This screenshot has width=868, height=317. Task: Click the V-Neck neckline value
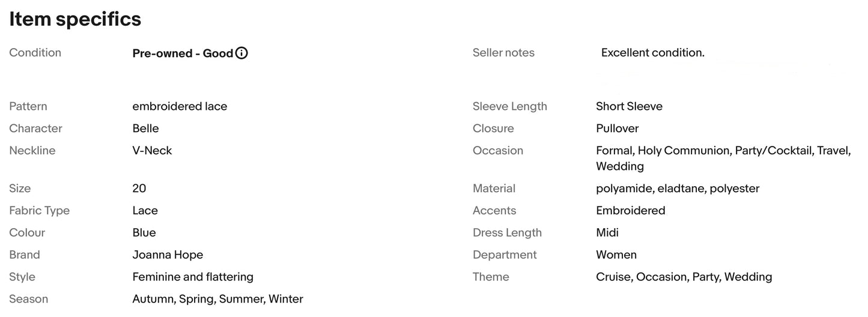click(x=152, y=151)
